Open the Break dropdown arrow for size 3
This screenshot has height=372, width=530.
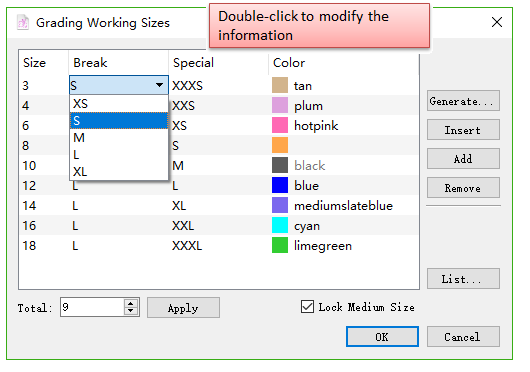click(159, 85)
